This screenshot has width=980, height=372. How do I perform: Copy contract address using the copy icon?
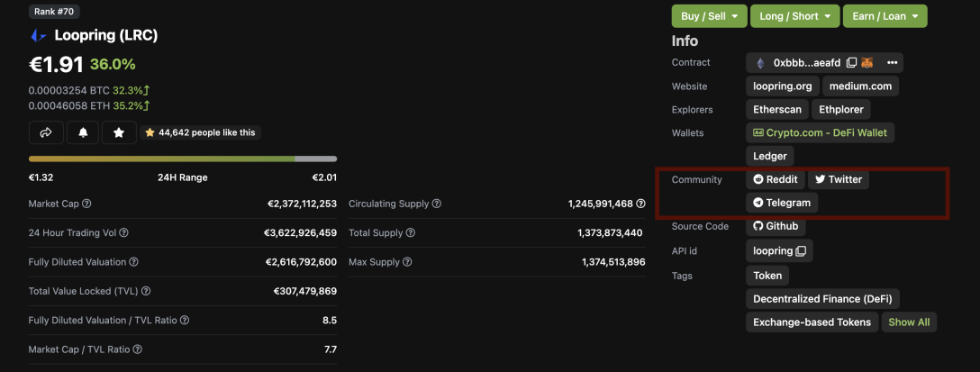pyautogui.click(x=851, y=62)
